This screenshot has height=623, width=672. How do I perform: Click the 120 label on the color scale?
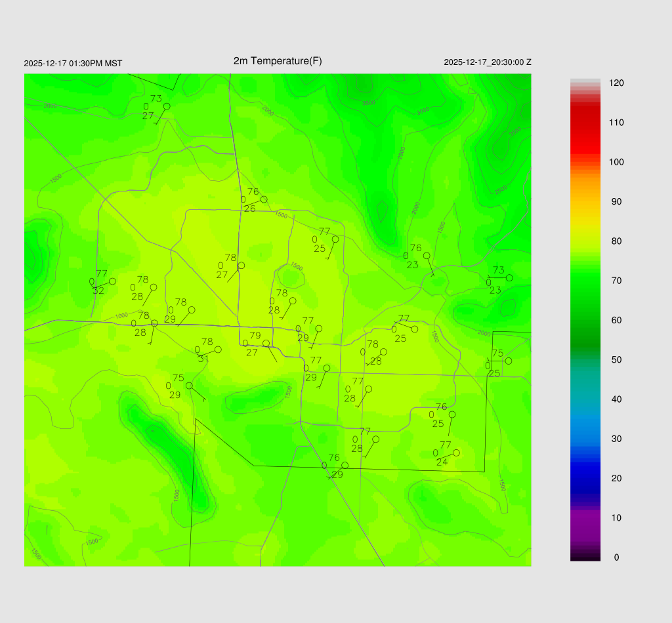[616, 83]
